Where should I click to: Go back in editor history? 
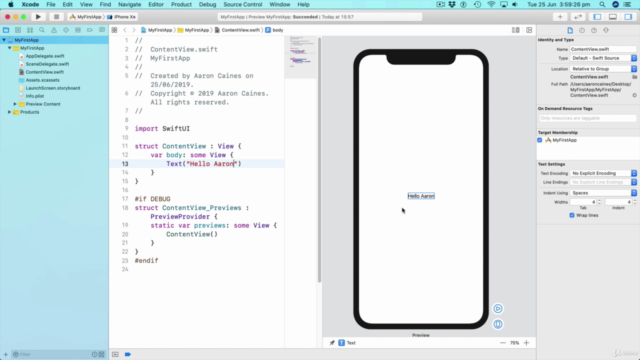(125, 30)
